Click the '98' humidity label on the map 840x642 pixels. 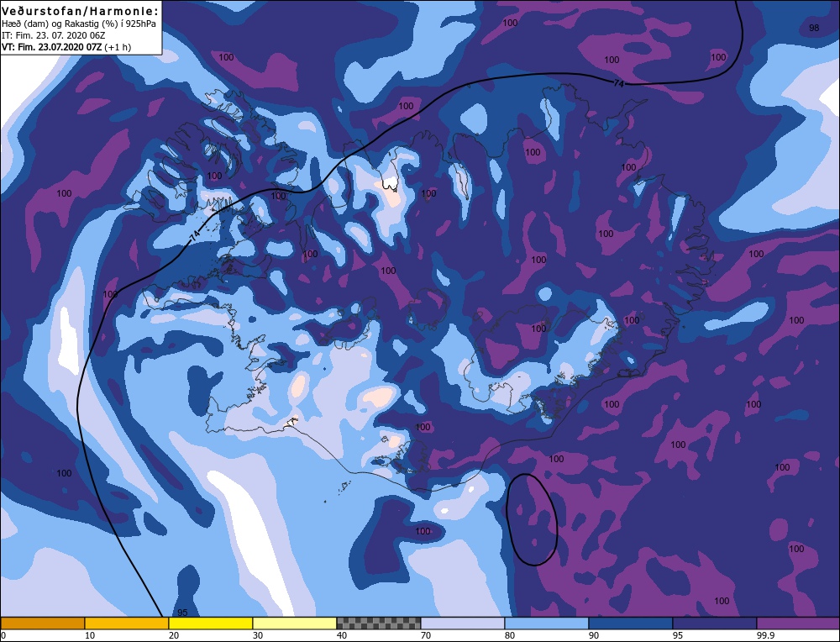coord(814,28)
